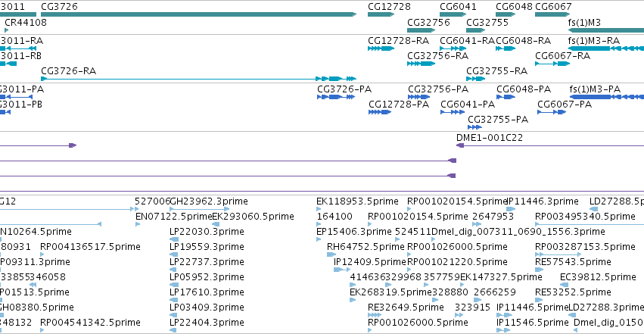Open the LP05952.3prime EST label
Viewport: 644px width, 334px height.
point(207,277)
